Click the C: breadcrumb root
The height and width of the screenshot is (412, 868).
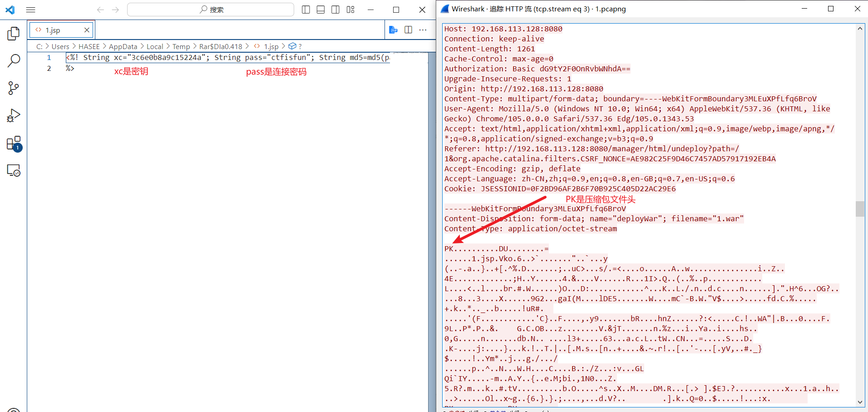pos(39,46)
